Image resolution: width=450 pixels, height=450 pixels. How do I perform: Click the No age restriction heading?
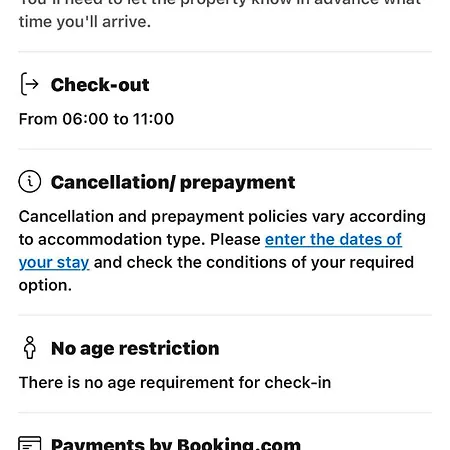(x=135, y=348)
